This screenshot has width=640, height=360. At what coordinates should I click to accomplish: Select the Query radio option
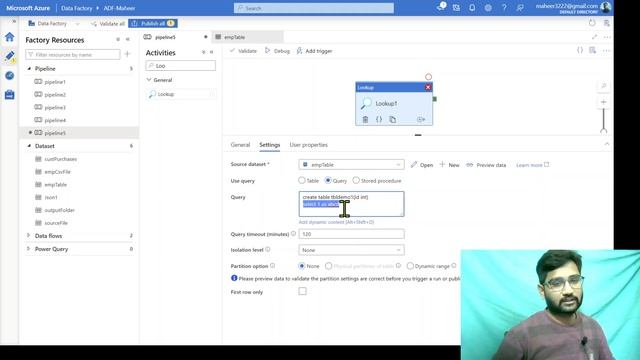pyautogui.click(x=328, y=180)
